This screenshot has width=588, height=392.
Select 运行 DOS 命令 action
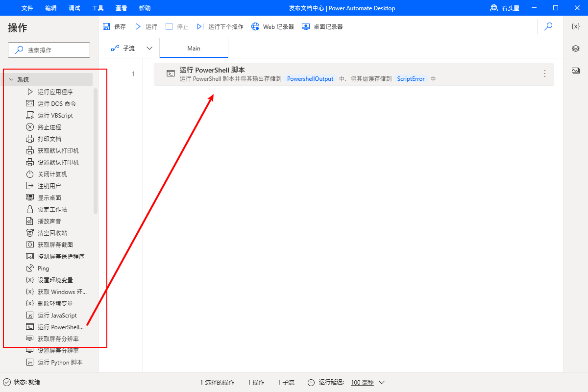(50, 103)
